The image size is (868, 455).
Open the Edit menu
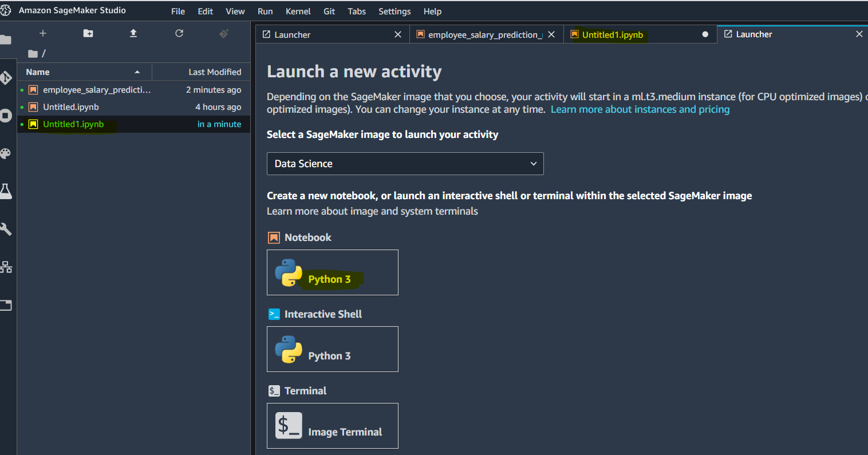pos(206,11)
